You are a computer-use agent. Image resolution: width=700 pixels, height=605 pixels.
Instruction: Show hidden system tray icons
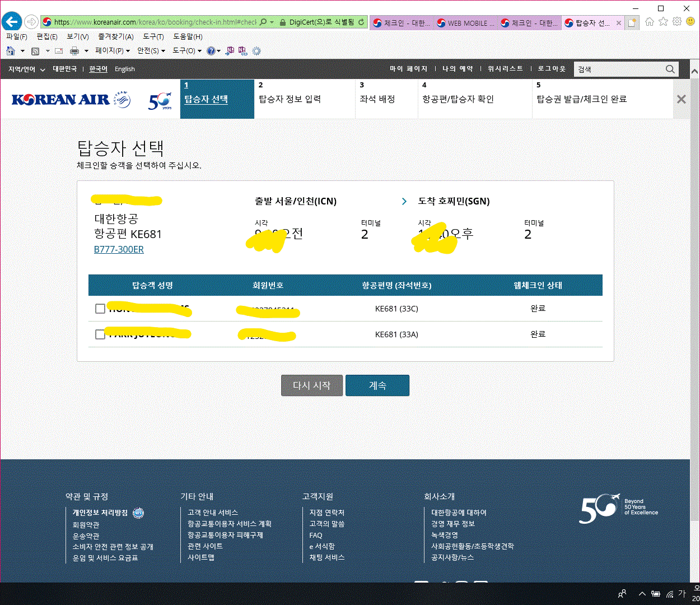tap(642, 594)
